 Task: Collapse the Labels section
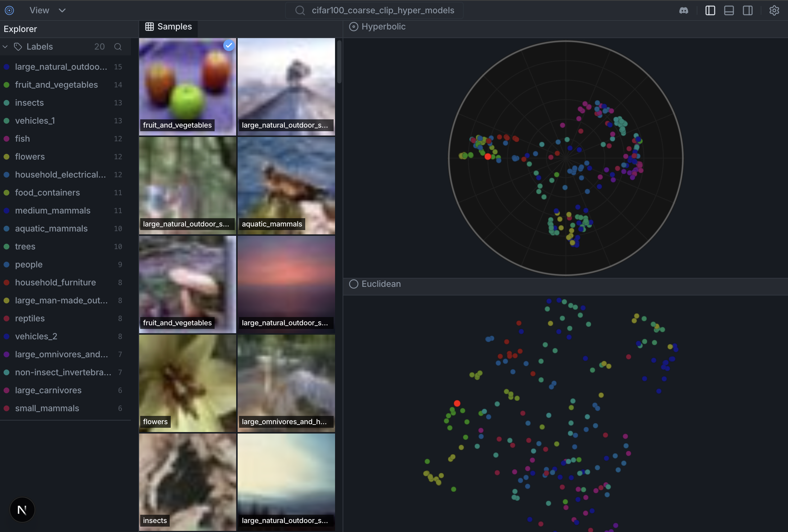click(x=5, y=46)
